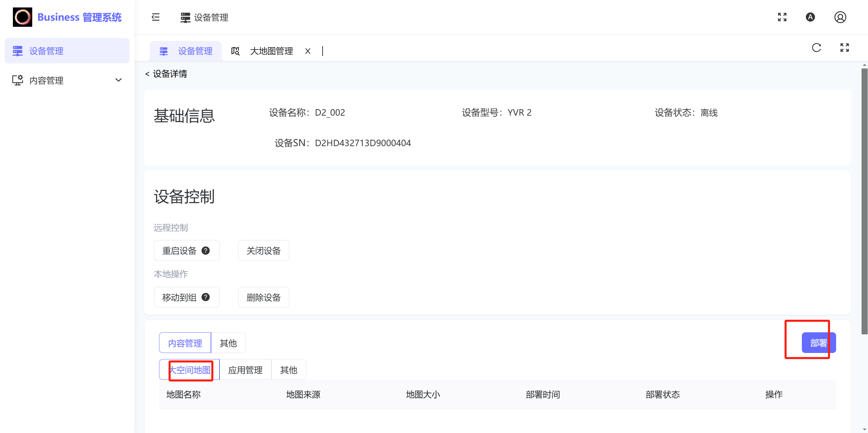Collapse the sidebar using the menu collapse icon

[155, 17]
